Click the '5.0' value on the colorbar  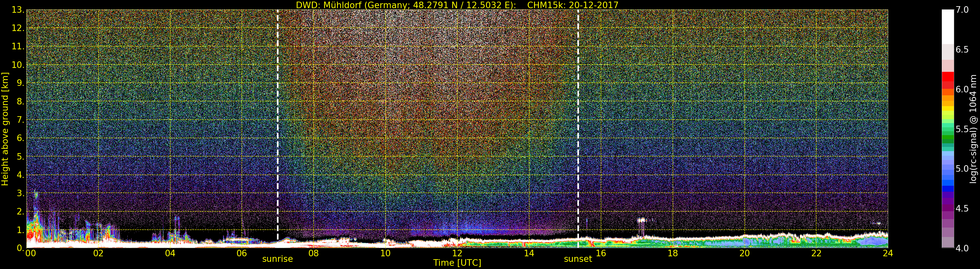click(x=962, y=168)
